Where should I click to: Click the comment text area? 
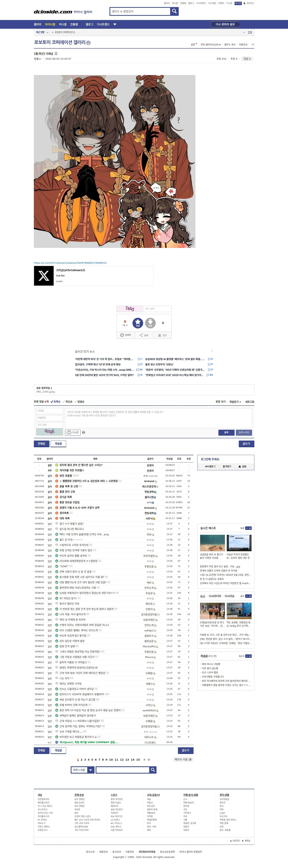(x=158, y=418)
